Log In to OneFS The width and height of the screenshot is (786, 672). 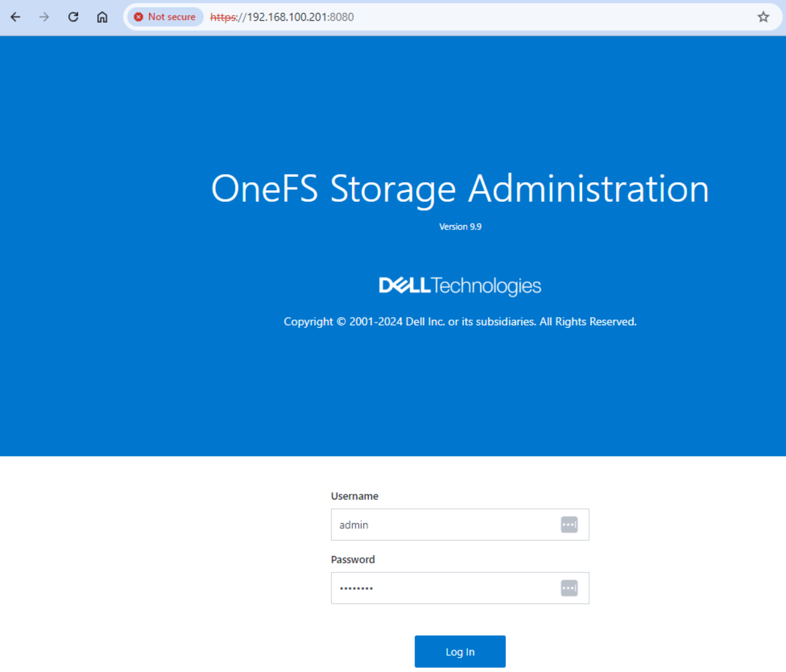tap(460, 651)
